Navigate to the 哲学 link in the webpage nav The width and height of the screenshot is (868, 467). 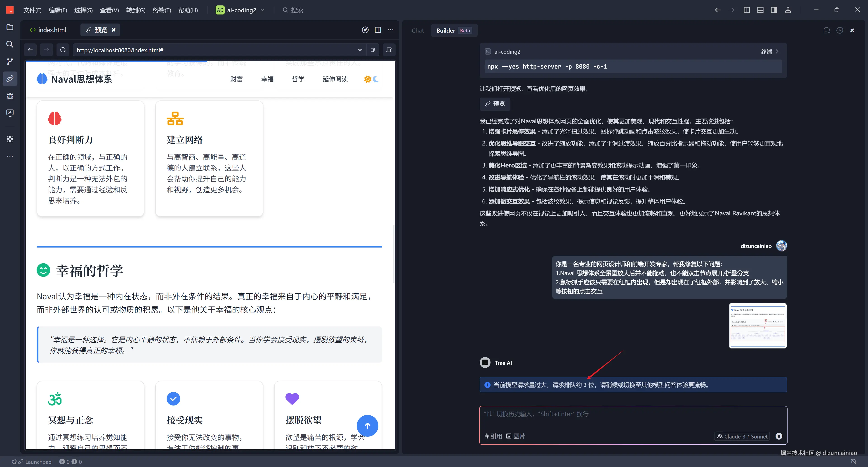pyautogui.click(x=298, y=79)
